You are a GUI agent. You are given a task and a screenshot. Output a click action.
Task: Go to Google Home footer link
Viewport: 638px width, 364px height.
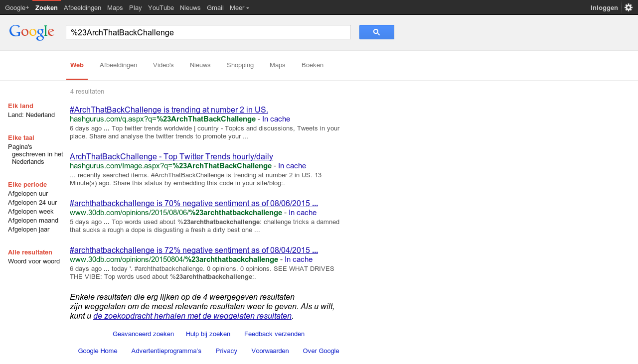(98, 351)
